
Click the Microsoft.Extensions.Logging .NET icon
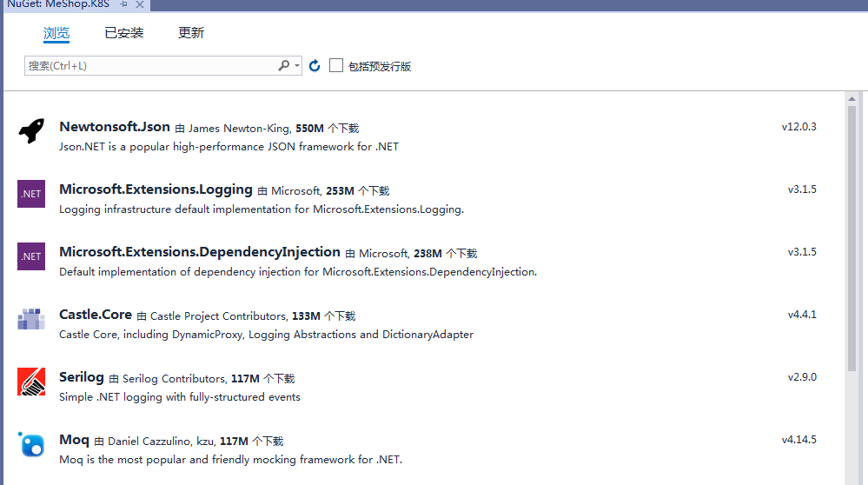[x=31, y=194]
